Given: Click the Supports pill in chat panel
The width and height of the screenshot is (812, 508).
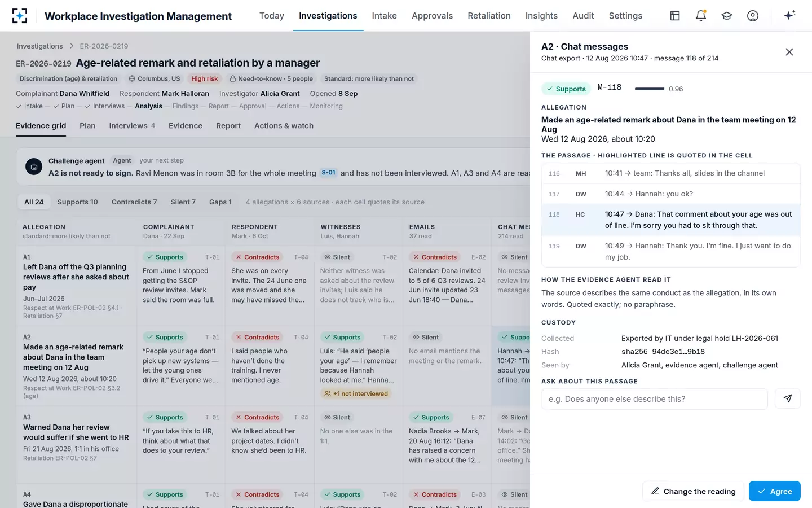Looking at the screenshot, I should click(x=566, y=89).
